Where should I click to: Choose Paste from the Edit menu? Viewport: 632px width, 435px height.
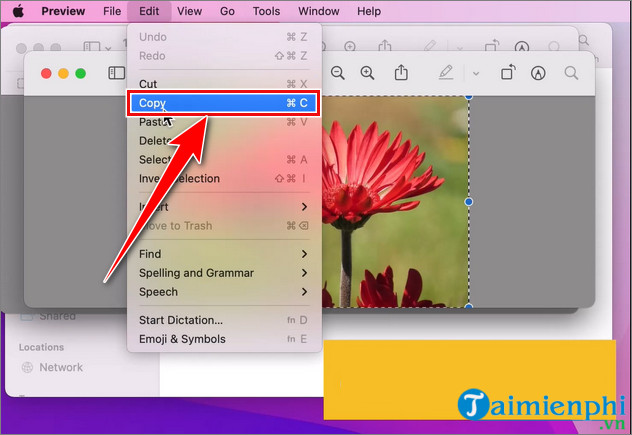[x=224, y=122]
